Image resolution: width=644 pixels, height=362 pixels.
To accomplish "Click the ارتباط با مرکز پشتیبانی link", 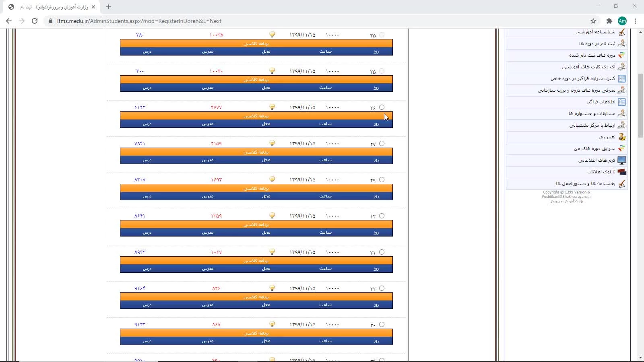I will (592, 125).
